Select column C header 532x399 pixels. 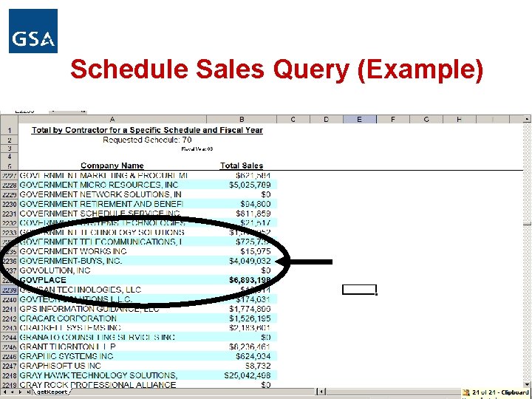[x=293, y=119]
